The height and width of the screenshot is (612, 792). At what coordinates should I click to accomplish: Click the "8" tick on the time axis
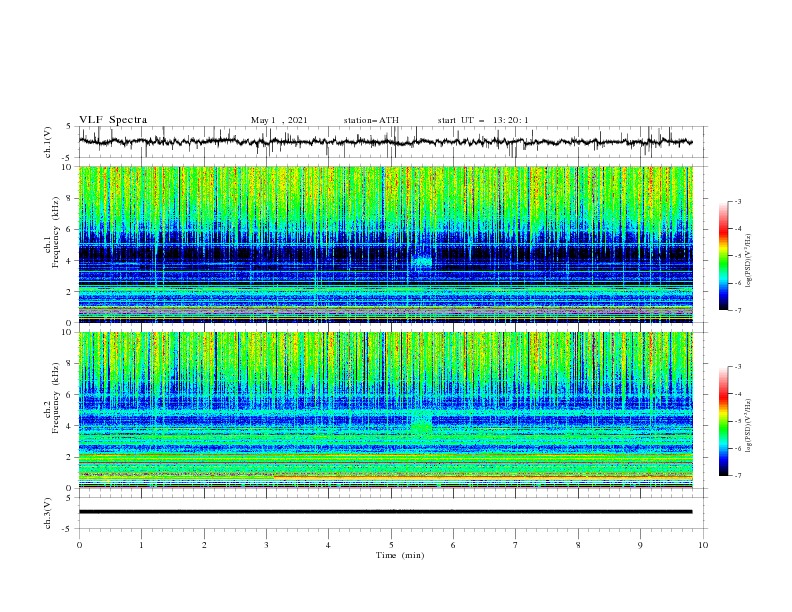(x=578, y=545)
